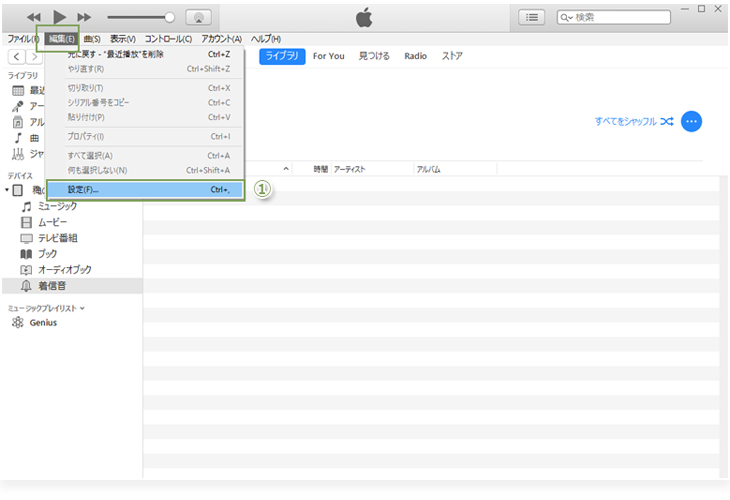Collapse the device tree triangle
The height and width of the screenshot is (500, 730).
[x=7, y=190]
